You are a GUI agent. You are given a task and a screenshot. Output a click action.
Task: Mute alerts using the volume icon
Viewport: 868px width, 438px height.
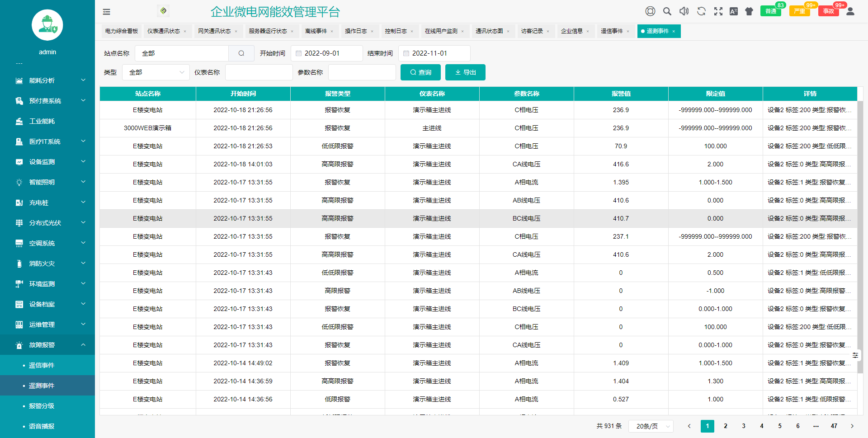pyautogui.click(x=684, y=11)
